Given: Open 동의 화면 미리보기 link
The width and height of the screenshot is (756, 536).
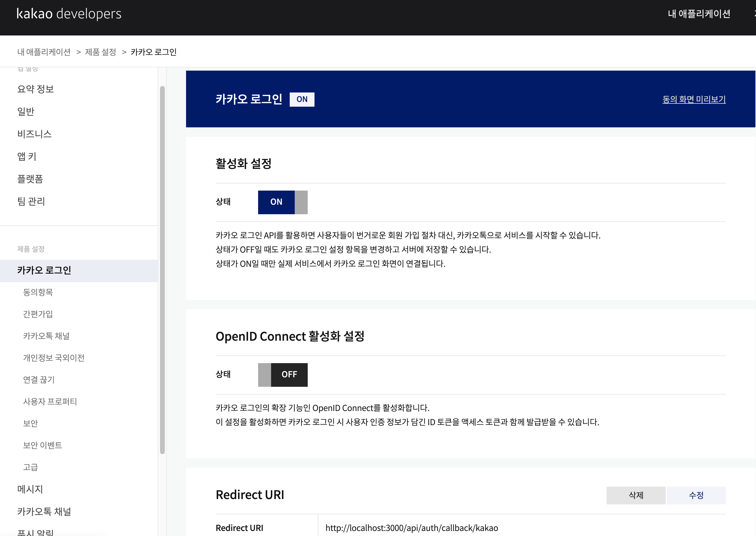Looking at the screenshot, I should [x=694, y=99].
